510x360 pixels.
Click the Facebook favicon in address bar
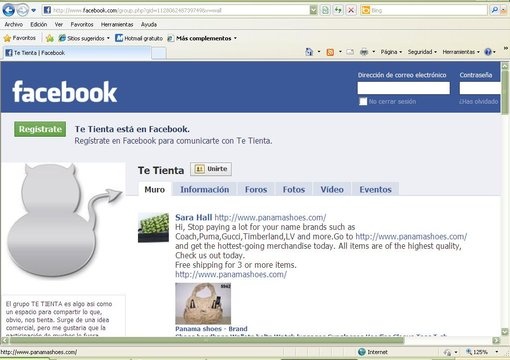[x=47, y=10]
